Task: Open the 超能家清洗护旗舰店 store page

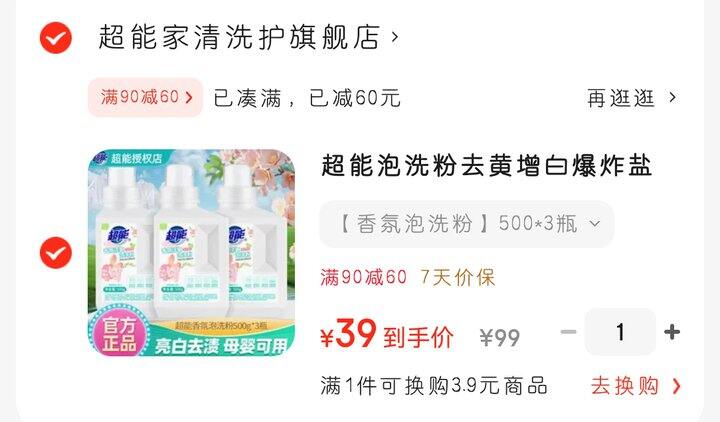Action: point(239,37)
